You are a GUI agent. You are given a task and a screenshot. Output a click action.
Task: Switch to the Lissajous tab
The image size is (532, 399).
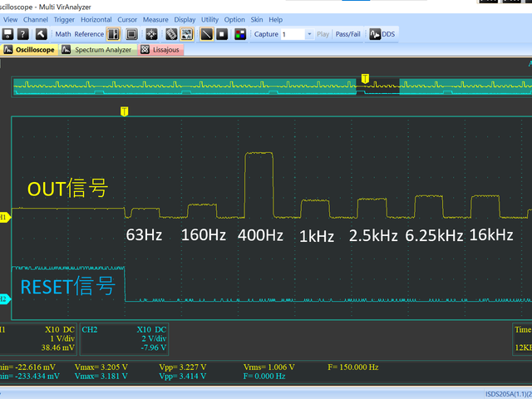point(161,50)
